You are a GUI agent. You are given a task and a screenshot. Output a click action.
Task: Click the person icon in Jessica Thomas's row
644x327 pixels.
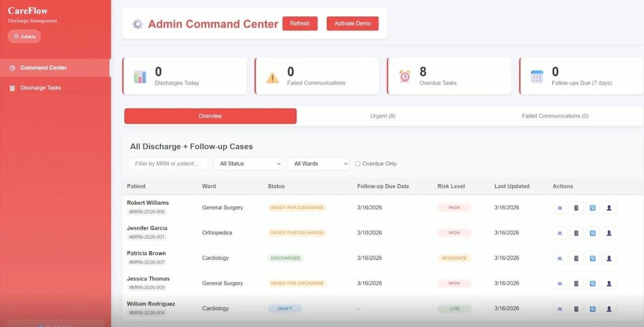coord(609,283)
